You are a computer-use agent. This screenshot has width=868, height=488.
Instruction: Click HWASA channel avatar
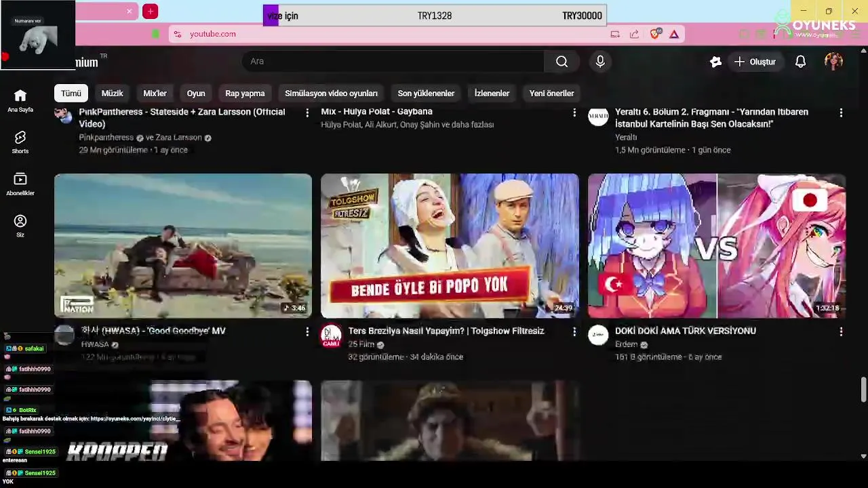[x=64, y=335]
